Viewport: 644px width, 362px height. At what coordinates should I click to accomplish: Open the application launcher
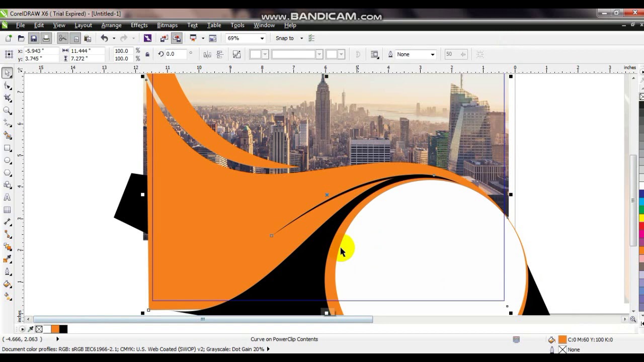coord(193,38)
